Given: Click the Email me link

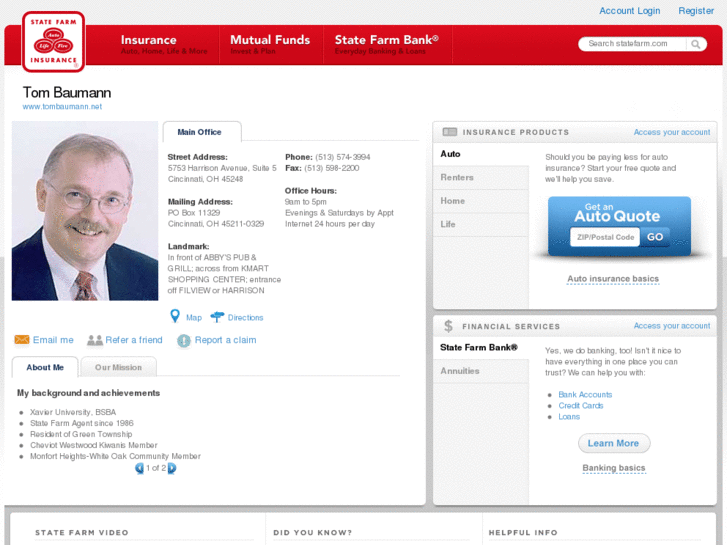Looking at the screenshot, I should (x=53, y=340).
